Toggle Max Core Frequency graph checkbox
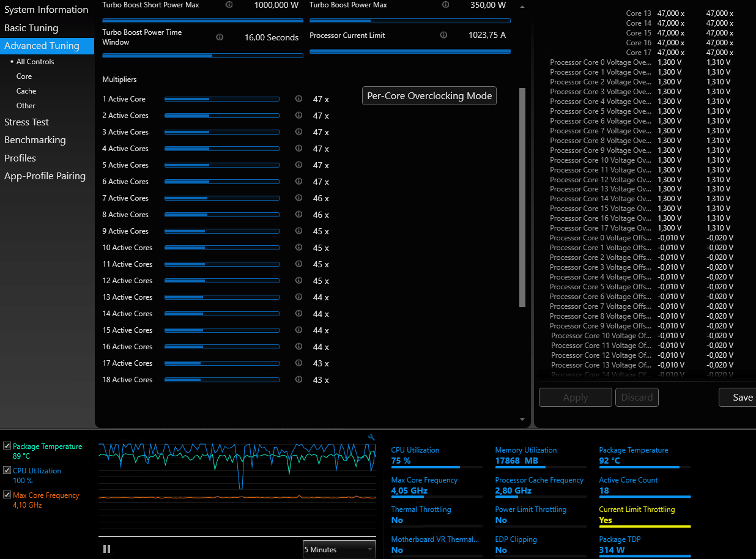756x559 pixels. coord(7,495)
